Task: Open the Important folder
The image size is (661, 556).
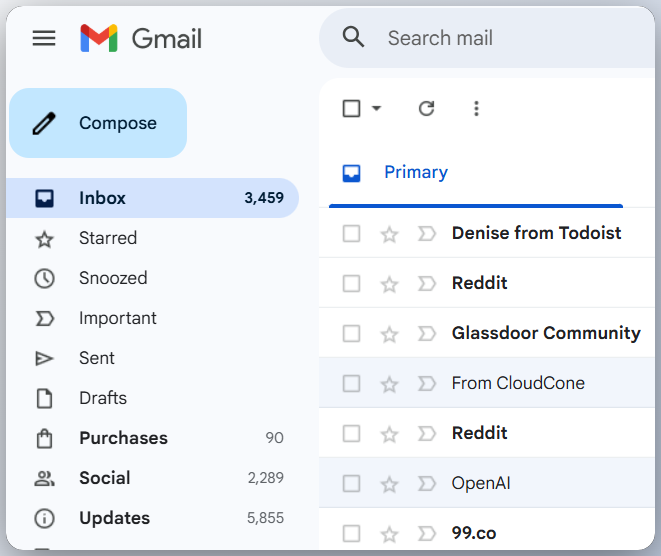Action: click(x=152, y=318)
